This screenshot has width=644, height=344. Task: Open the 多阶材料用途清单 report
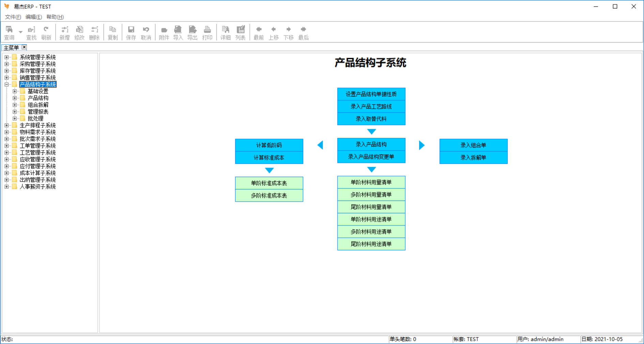click(x=371, y=232)
